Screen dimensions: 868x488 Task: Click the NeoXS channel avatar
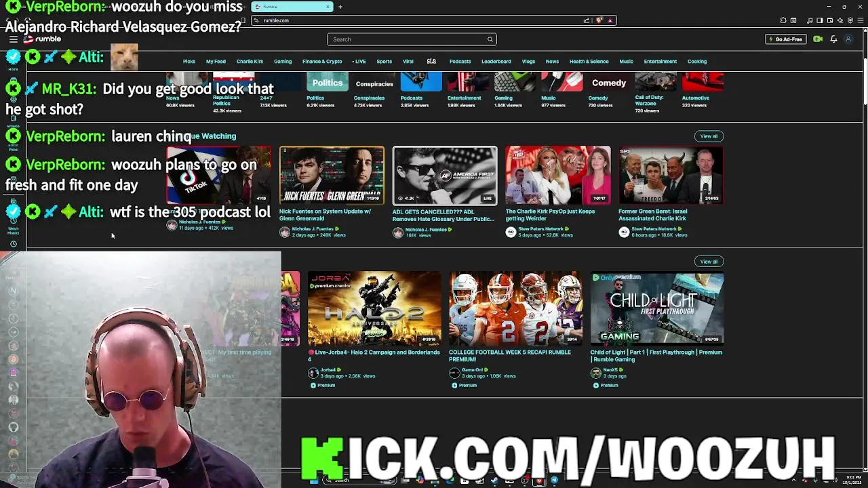click(x=595, y=373)
